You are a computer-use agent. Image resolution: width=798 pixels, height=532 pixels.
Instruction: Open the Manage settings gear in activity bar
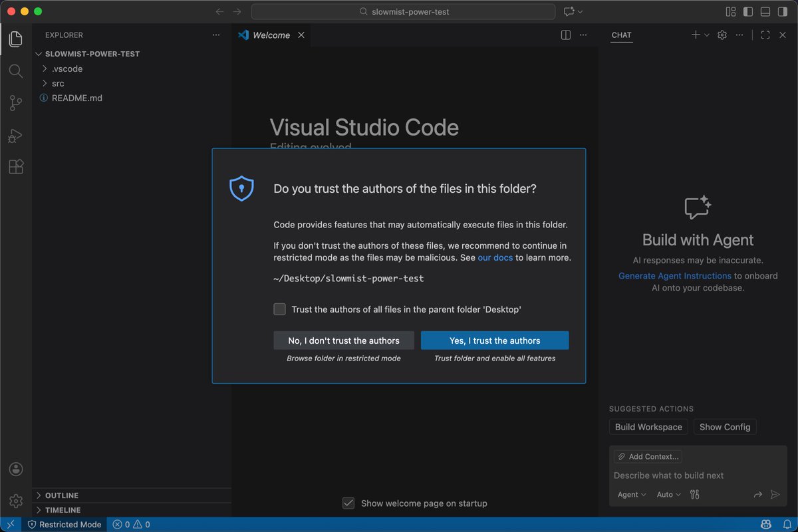pyautogui.click(x=15, y=501)
